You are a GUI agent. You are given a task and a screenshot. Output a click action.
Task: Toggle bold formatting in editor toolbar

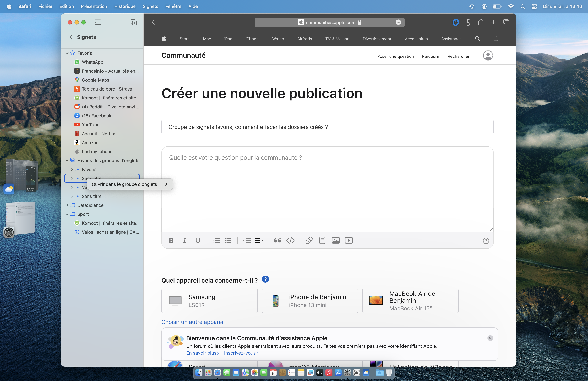[x=171, y=240]
